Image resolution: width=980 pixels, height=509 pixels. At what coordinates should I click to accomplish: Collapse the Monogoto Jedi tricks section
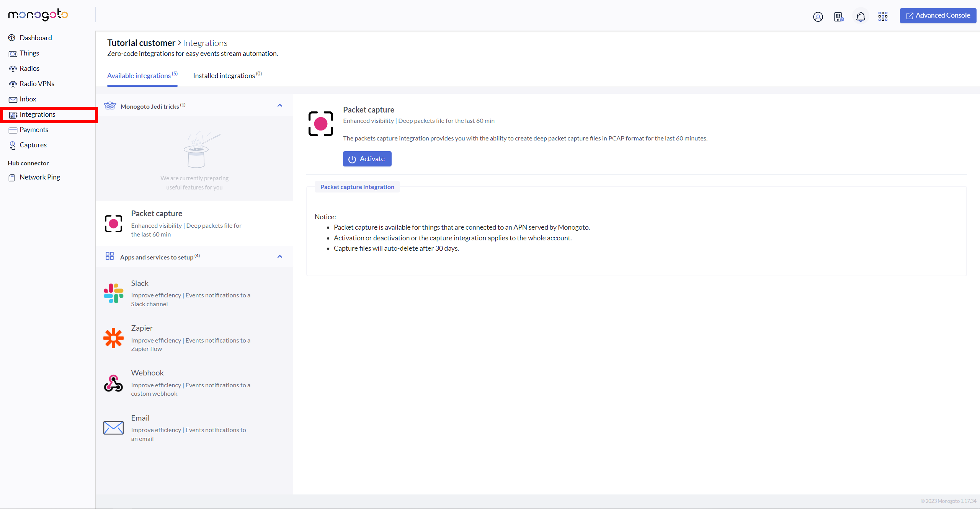(x=279, y=106)
